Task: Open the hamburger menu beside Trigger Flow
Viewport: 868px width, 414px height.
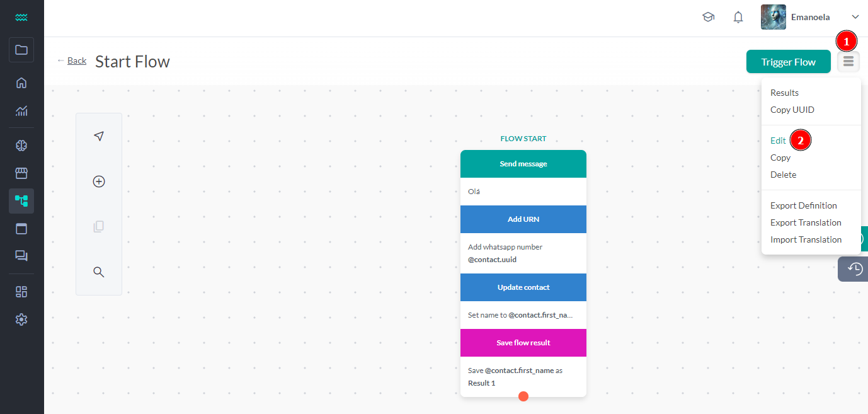Action: point(848,62)
